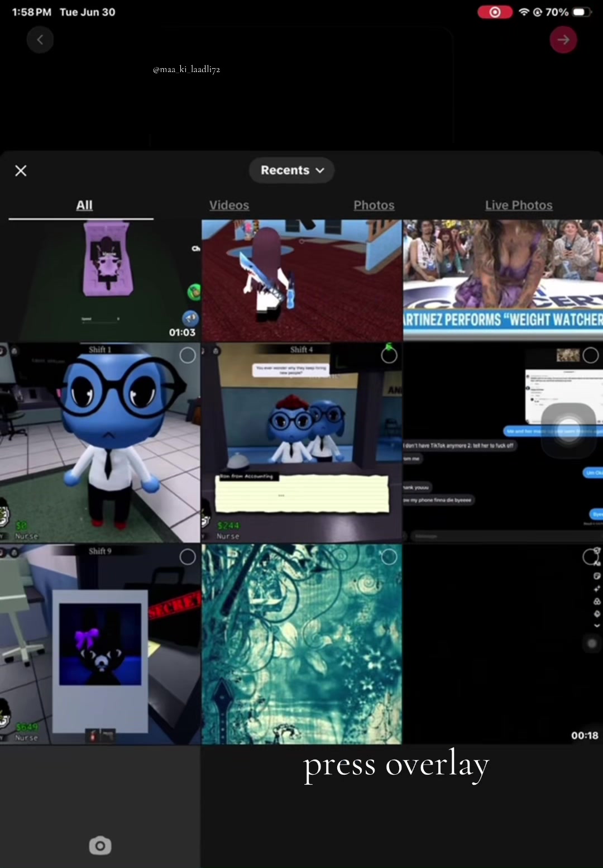Select the Shift 1 blue character thumbnail

[x=100, y=442]
